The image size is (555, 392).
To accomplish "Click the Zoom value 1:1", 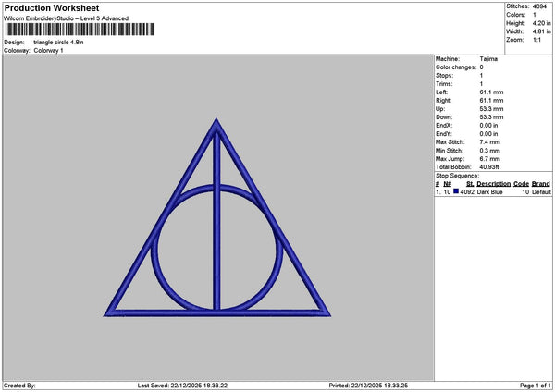I will pyautogui.click(x=536, y=40).
